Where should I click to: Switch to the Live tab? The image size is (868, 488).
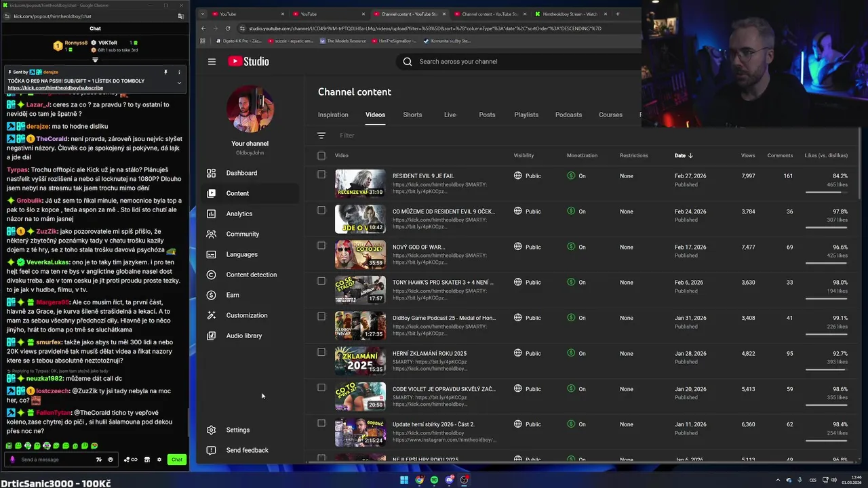tap(450, 115)
